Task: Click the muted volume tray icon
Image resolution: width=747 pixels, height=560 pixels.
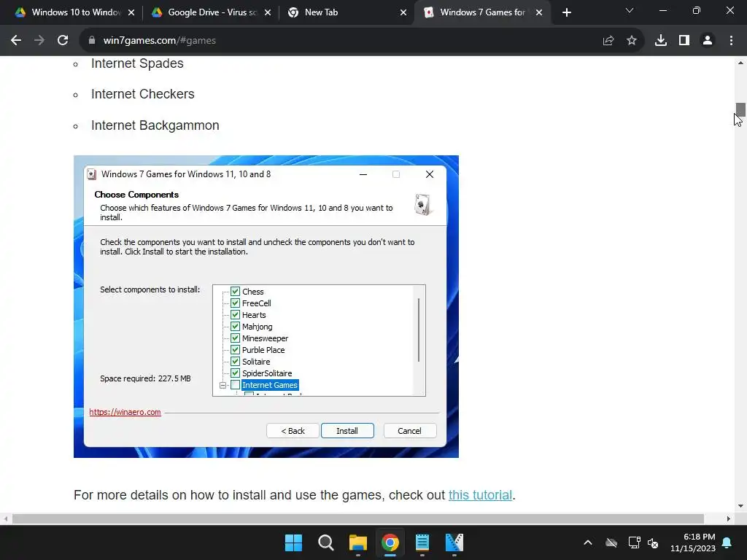Action: (653, 542)
